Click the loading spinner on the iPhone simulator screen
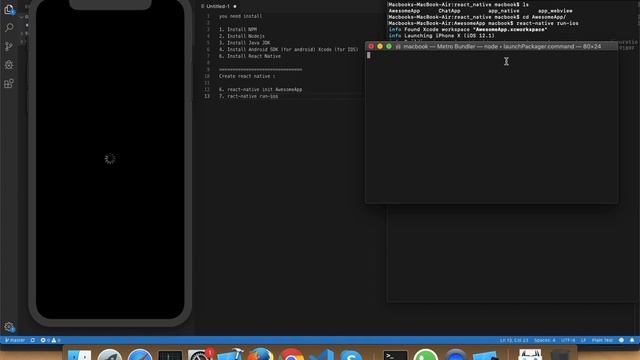Viewport: 640px width, 360px height. (110, 159)
